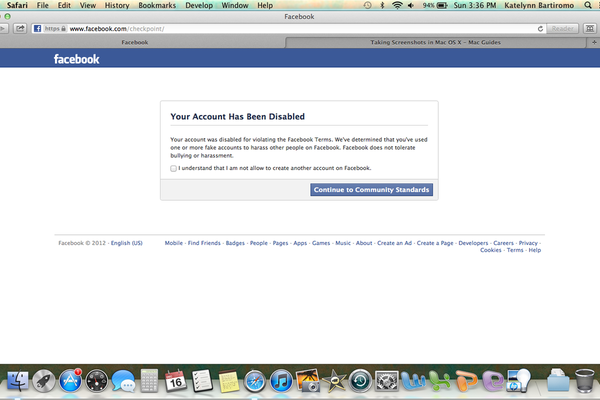Click the Reader button
Viewport: 600px width, 400px height.
pos(562,29)
